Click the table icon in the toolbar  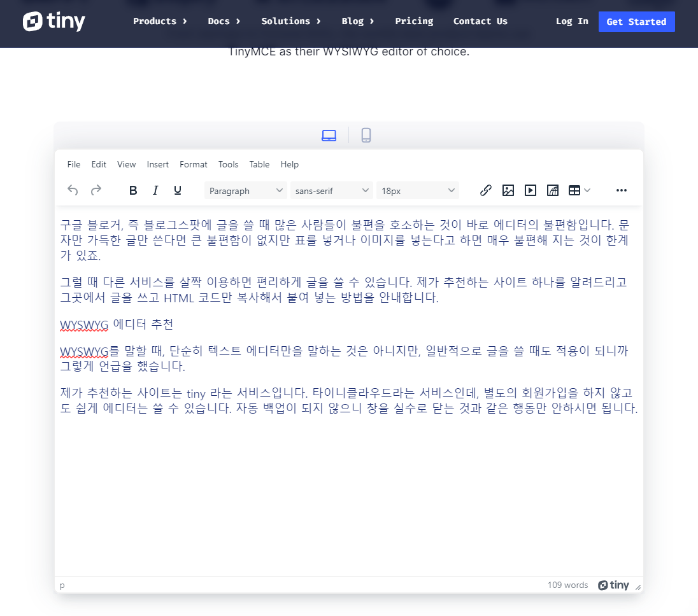point(574,190)
